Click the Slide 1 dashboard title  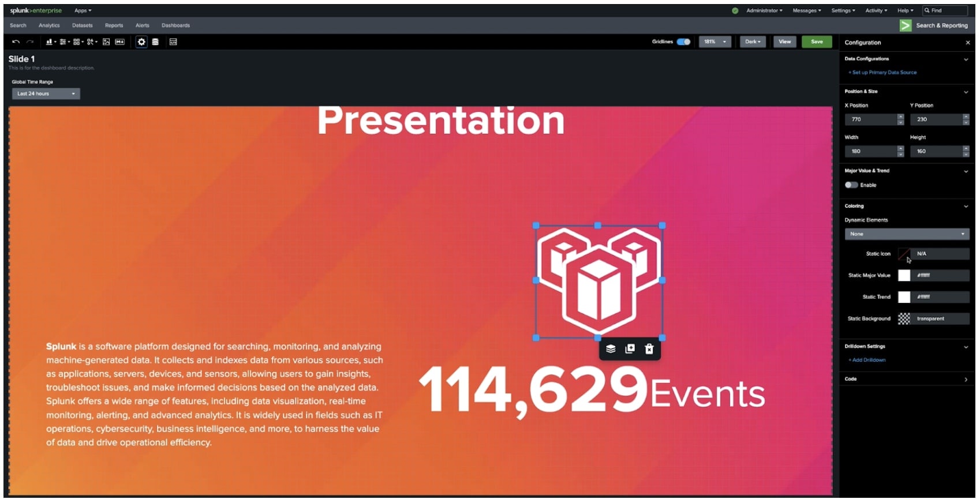click(21, 59)
